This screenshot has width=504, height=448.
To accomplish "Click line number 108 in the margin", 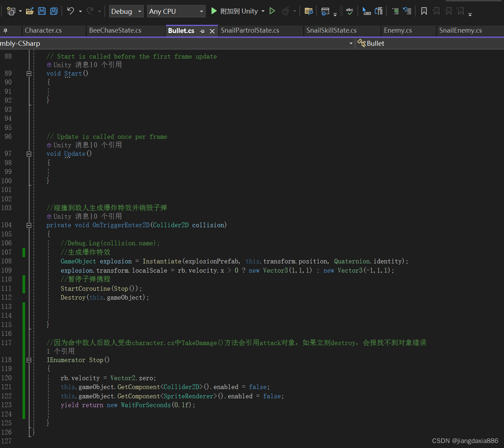I will [6, 261].
